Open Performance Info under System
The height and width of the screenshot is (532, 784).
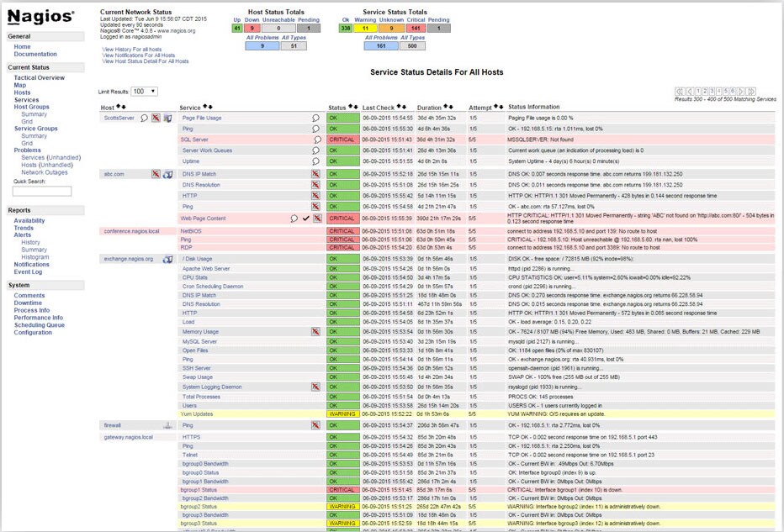tap(39, 318)
